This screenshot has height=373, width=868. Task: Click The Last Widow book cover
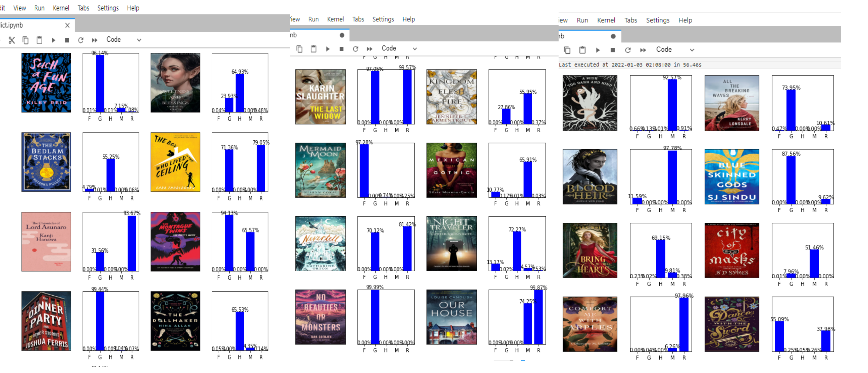pyautogui.click(x=320, y=97)
